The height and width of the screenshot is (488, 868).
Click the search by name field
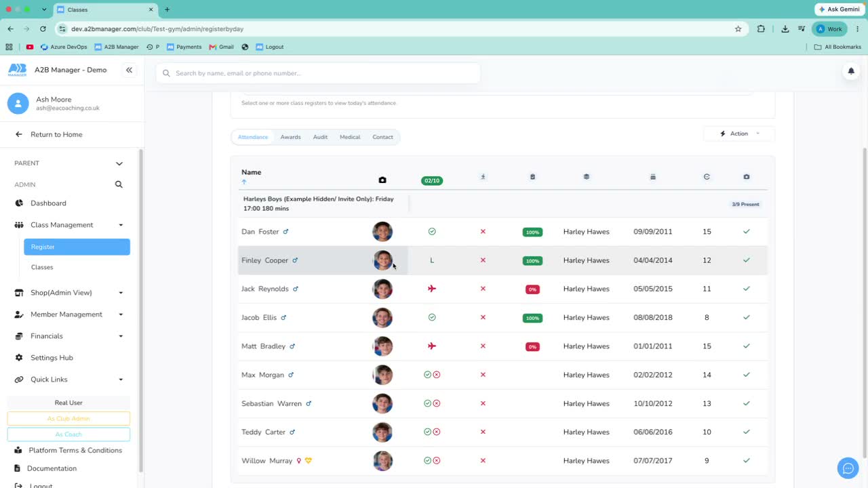(x=318, y=73)
